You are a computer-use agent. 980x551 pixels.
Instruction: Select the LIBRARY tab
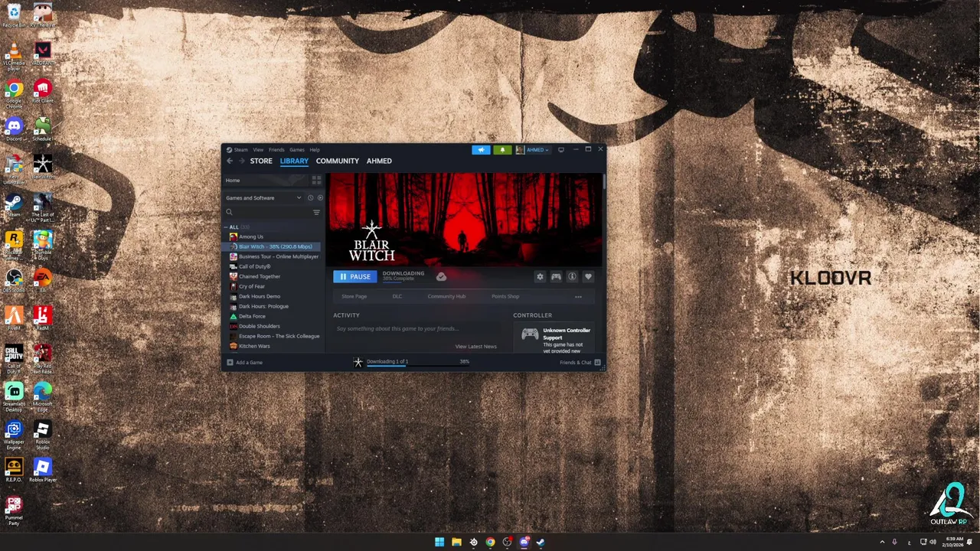pyautogui.click(x=294, y=161)
